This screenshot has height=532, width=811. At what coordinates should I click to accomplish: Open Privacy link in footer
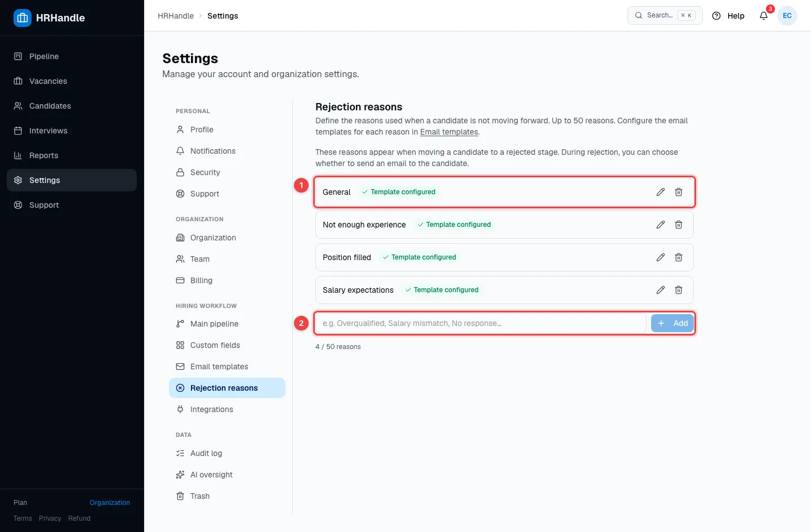pos(50,518)
